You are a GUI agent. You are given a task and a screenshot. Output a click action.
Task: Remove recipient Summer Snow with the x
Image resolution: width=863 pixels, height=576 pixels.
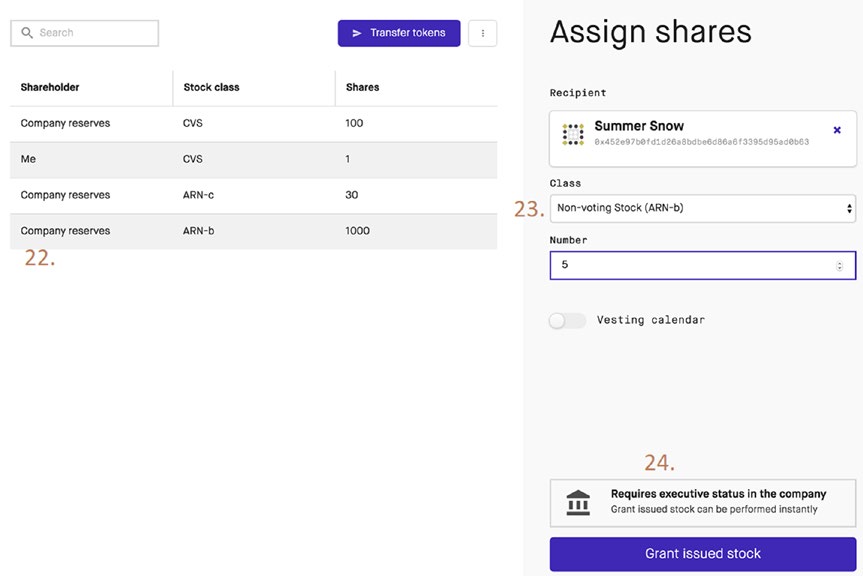coord(837,130)
